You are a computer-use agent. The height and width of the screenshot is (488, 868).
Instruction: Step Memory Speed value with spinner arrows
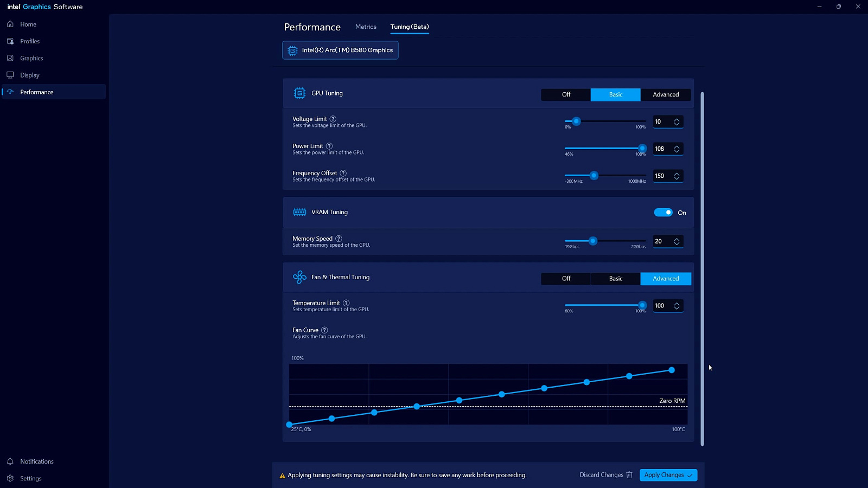point(676,242)
